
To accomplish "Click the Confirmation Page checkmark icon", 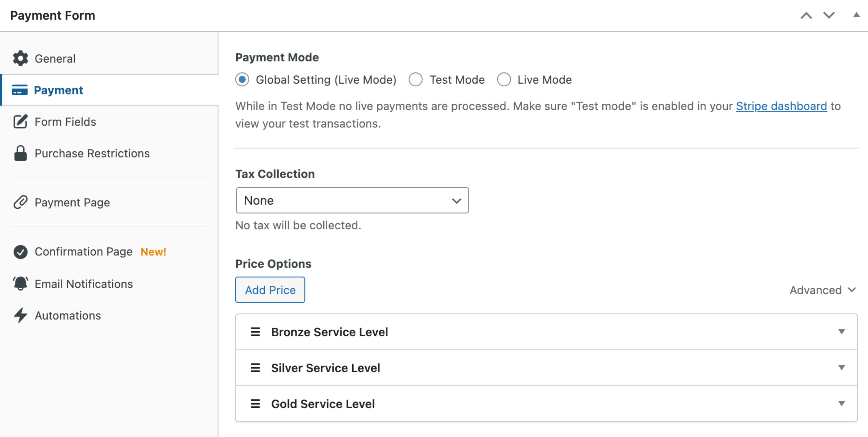I will pyautogui.click(x=21, y=252).
